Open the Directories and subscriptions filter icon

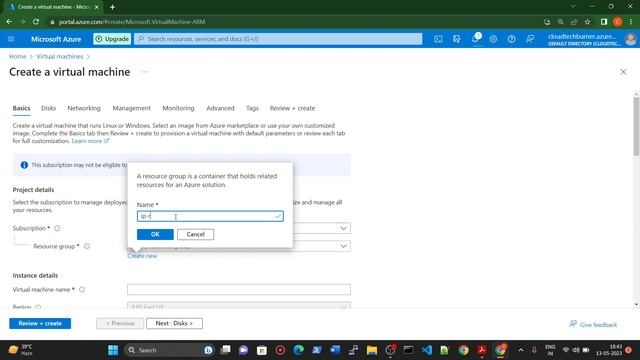point(456,39)
